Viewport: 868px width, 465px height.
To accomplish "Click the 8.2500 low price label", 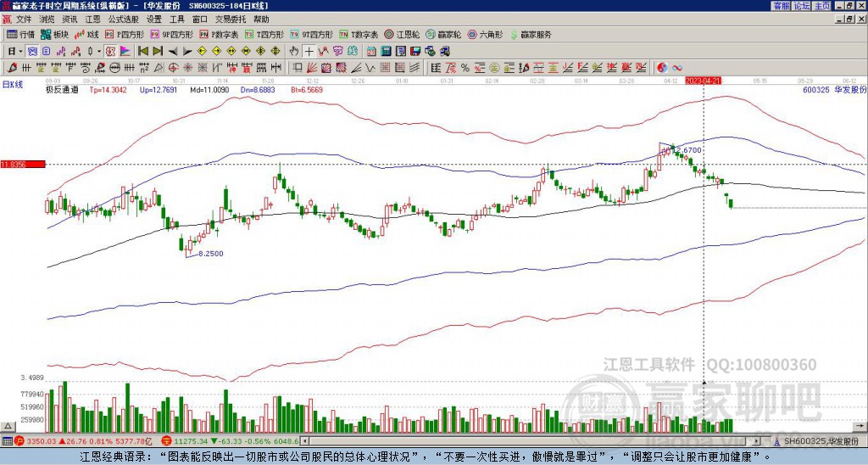I will pyautogui.click(x=211, y=253).
